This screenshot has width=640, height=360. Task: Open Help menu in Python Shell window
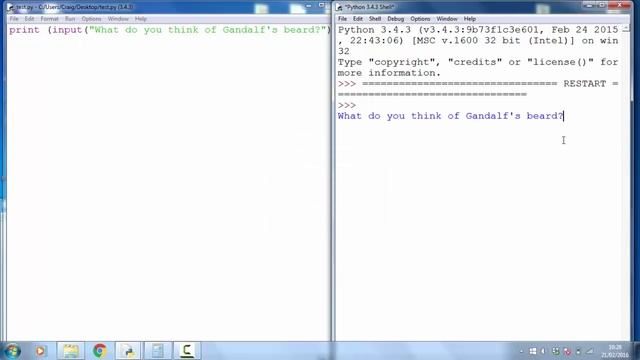pos(469,19)
